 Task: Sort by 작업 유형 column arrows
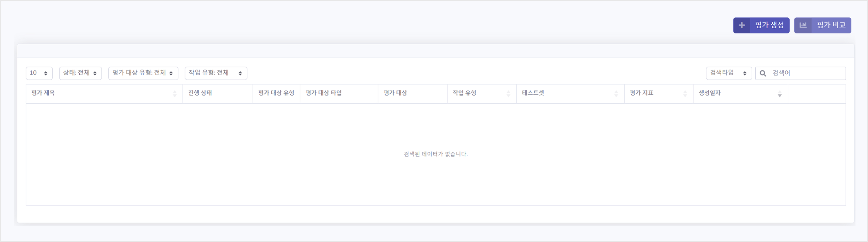tap(508, 94)
